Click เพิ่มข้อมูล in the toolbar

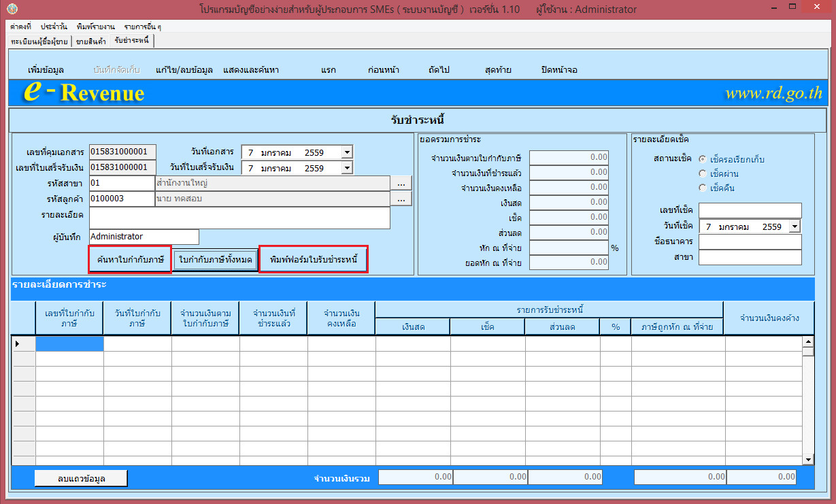(x=46, y=70)
